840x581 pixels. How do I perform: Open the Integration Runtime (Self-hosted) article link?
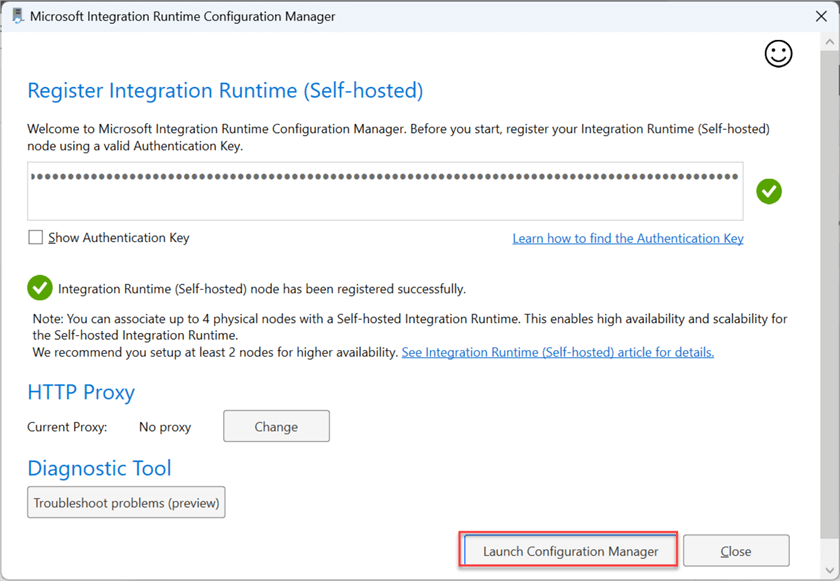point(558,352)
